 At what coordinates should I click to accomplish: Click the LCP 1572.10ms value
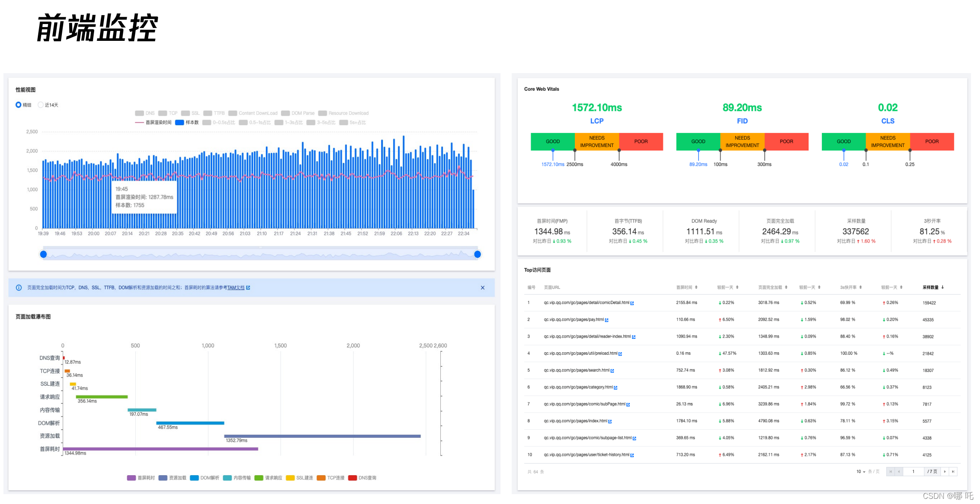[597, 108]
